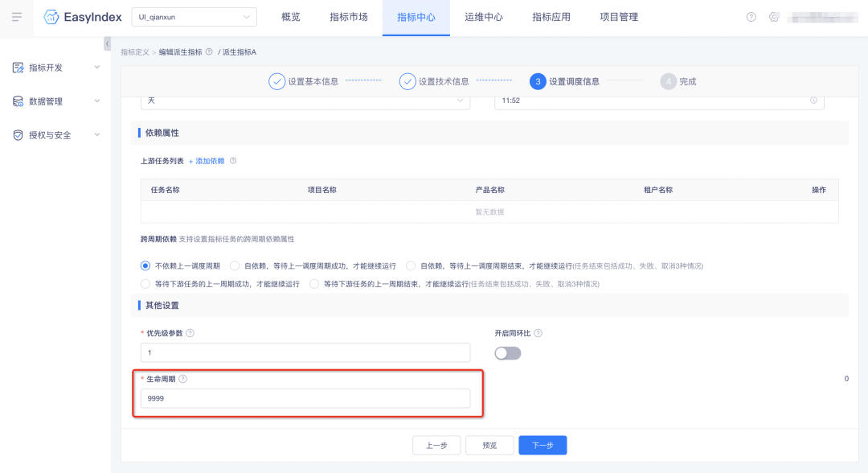Go to the 指标中心 tab

point(416,17)
